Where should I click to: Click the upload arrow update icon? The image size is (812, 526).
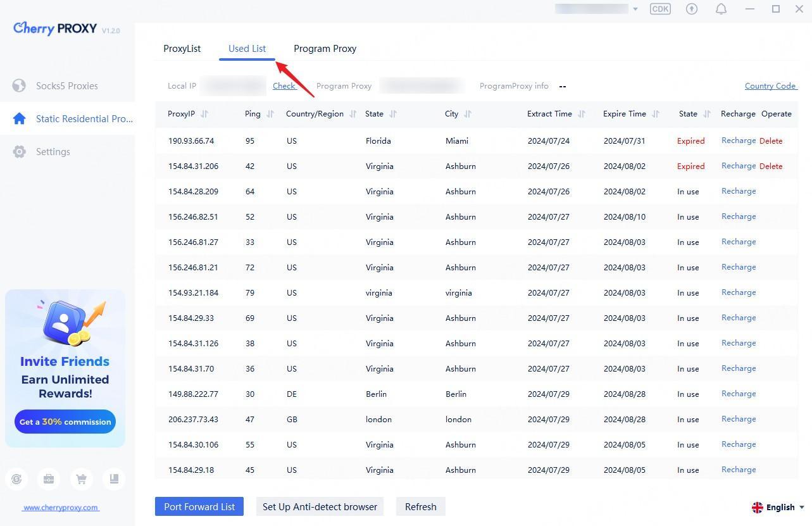692,9
